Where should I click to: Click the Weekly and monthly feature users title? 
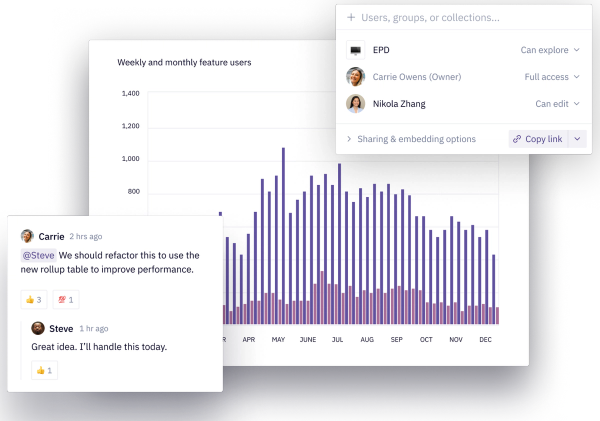pos(184,62)
